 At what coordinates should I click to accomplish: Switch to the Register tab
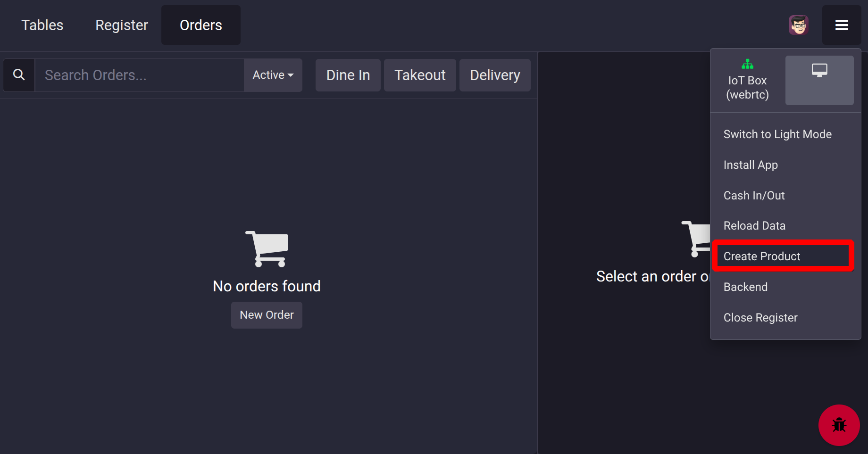click(122, 25)
